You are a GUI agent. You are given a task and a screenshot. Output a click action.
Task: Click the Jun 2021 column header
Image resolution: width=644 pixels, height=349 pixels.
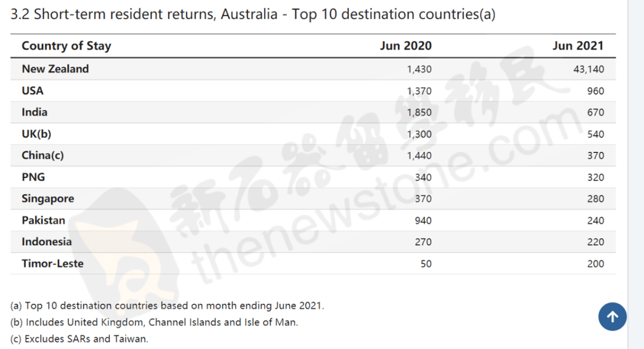(x=578, y=46)
